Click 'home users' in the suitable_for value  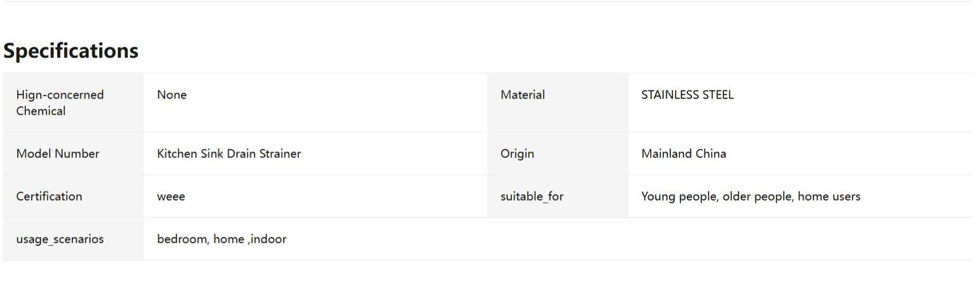coord(829,197)
